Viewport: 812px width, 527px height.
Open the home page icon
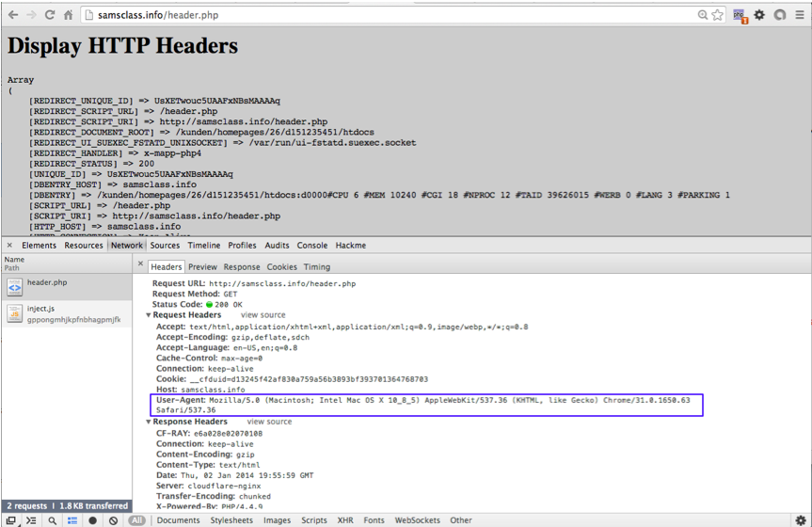tap(69, 15)
